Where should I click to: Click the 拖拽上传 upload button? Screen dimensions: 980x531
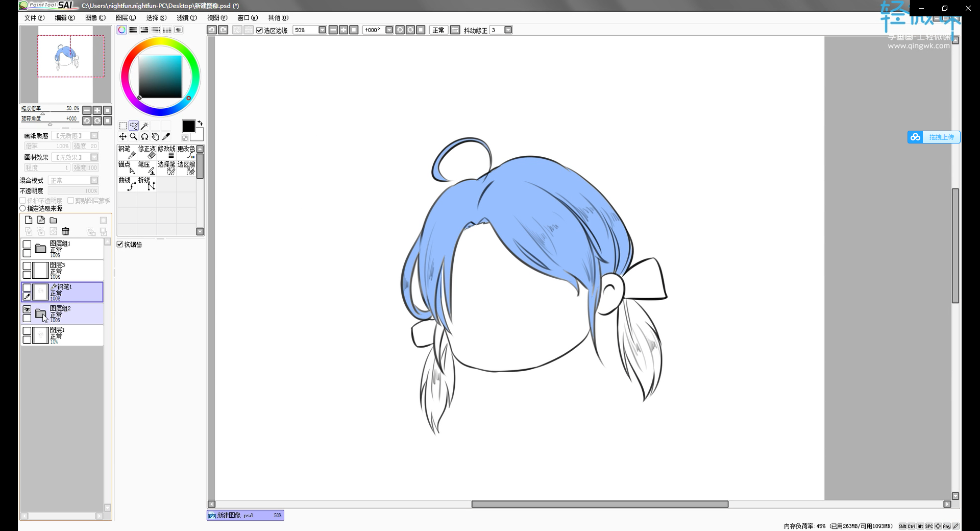pos(934,137)
